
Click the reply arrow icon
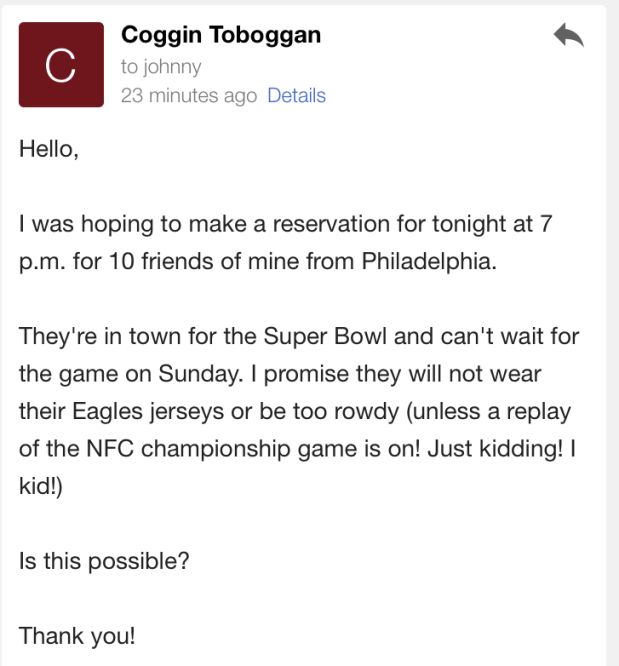point(568,37)
